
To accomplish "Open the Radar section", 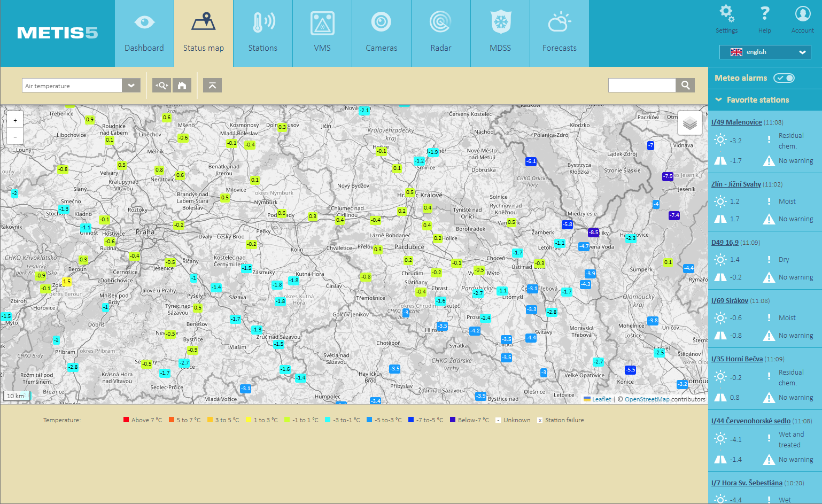I will point(440,33).
